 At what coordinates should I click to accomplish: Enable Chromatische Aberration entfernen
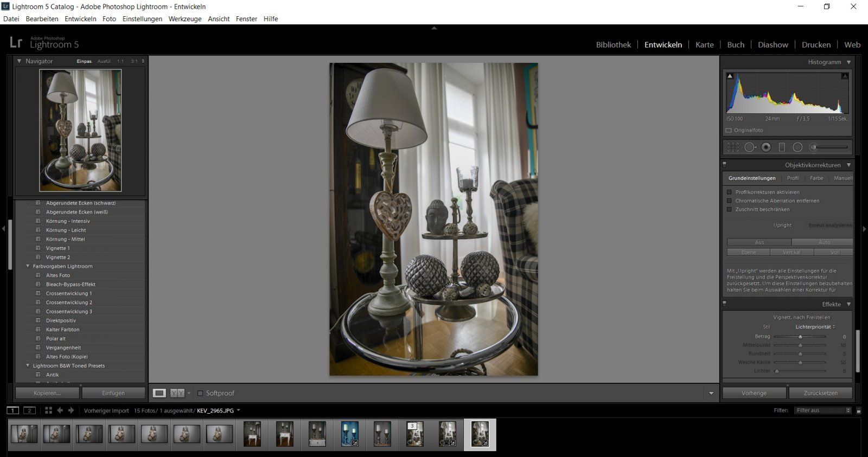click(x=729, y=201)
